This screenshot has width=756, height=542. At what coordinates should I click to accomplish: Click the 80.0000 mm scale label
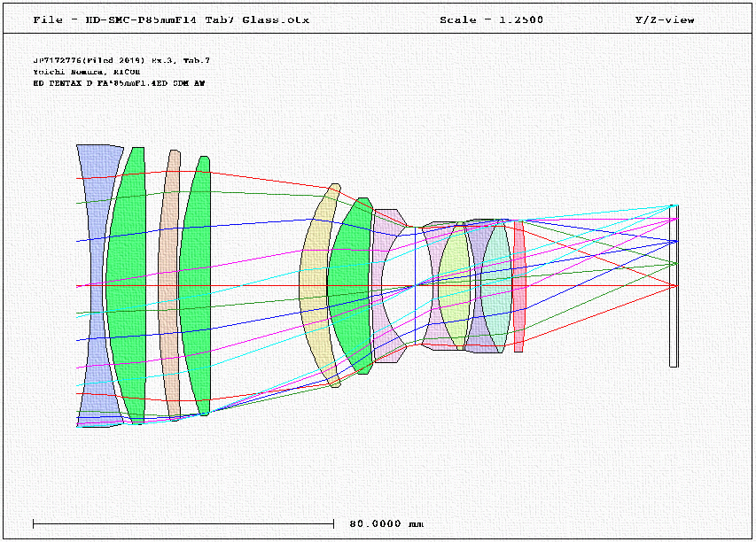coord(386,523)
